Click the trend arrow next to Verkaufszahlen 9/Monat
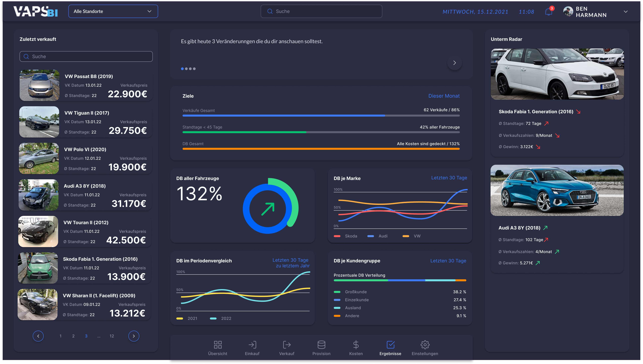This screenshot has width=643, height=364. pyautogui.click(x=557, y=136)
